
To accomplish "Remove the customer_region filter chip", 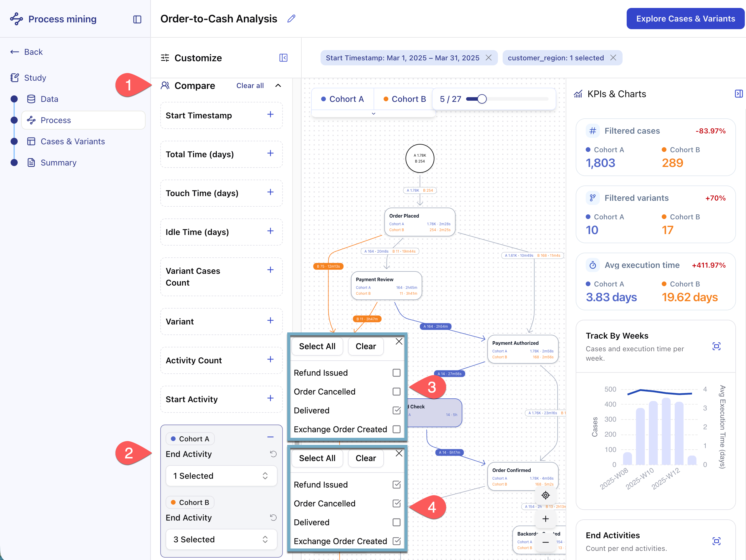I will [x=613, y=58].
